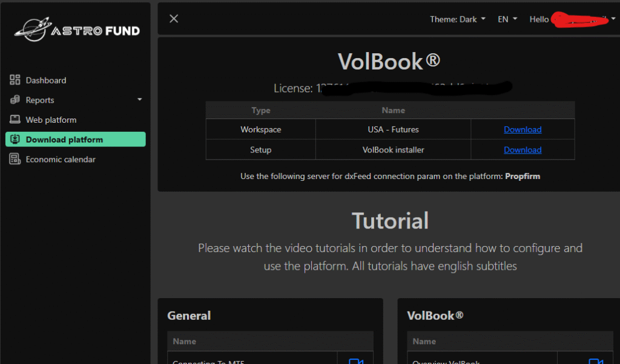Expand the Reports submenu arrow
The width and height of the screenshot is (620, 364).
click(140, 100)
